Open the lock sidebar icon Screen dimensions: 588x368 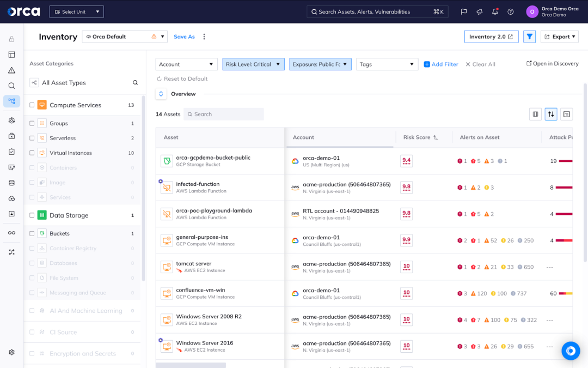pos(11,39)
